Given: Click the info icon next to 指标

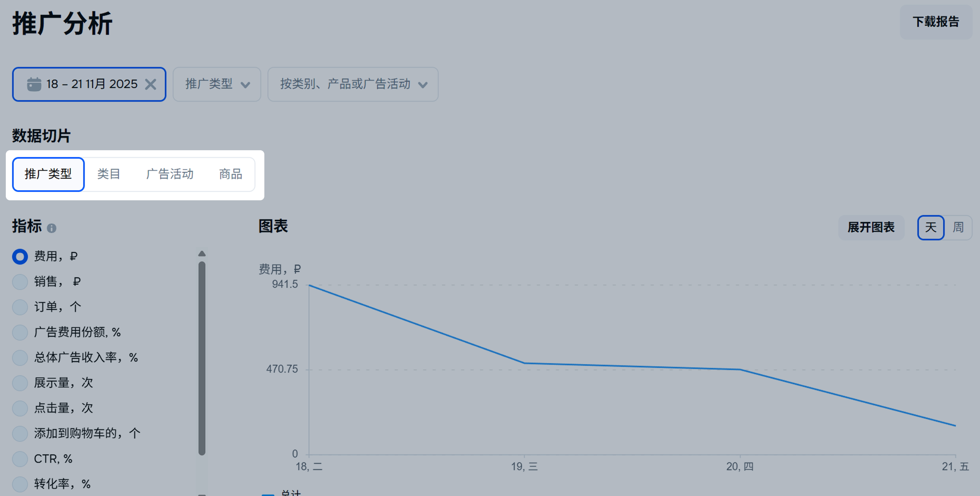Looking at the screenshot, I should 51,228.
